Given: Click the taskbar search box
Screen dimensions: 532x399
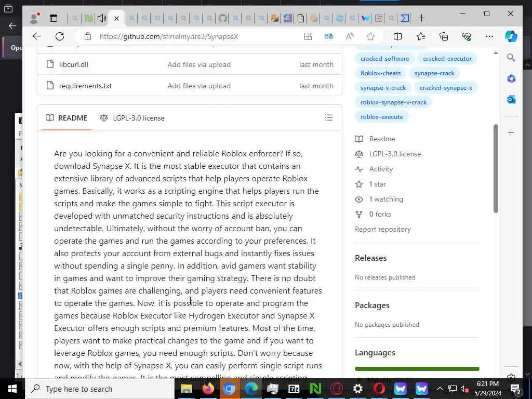Looking at the screenshot, I should pyautogui.click(x=100, y=389).
